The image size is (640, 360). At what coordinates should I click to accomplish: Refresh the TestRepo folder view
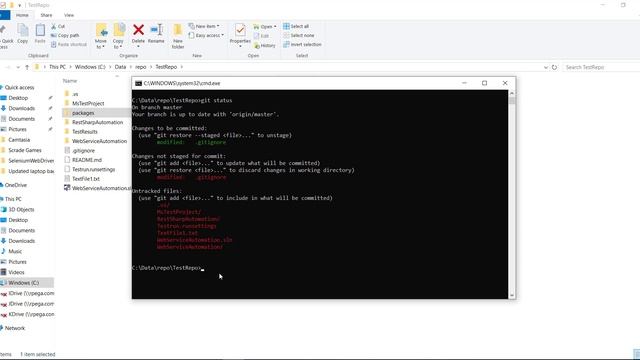(x=554, y=67)
